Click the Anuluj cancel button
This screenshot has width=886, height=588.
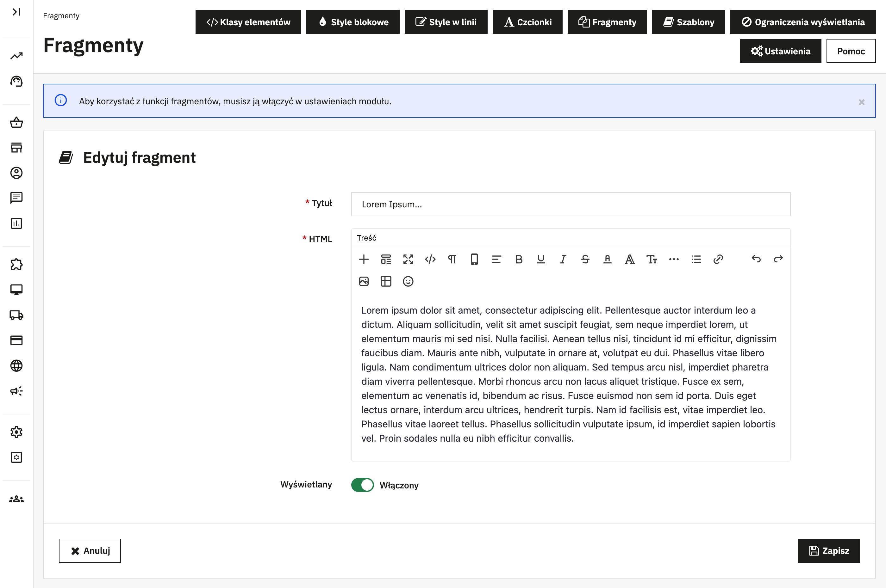[x=90, y=550]
